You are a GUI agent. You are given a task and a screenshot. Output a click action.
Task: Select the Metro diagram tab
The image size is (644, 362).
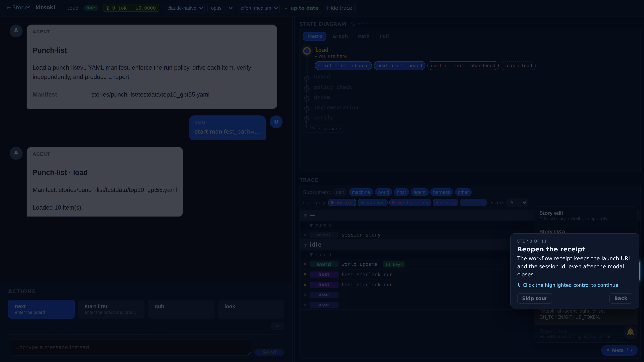pyautogui.click(x=315, y=36)
